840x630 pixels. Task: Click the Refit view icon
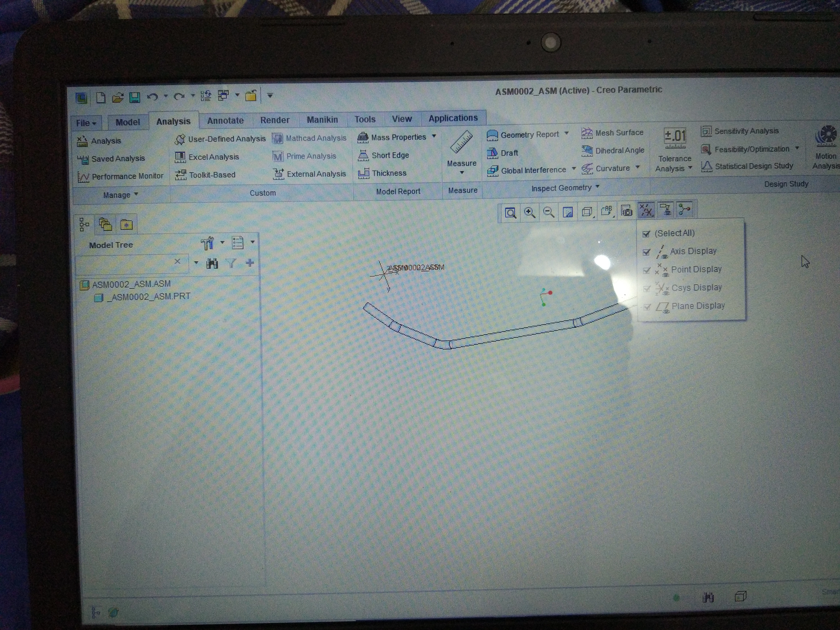pyautogui.click(x=510, y=213)
